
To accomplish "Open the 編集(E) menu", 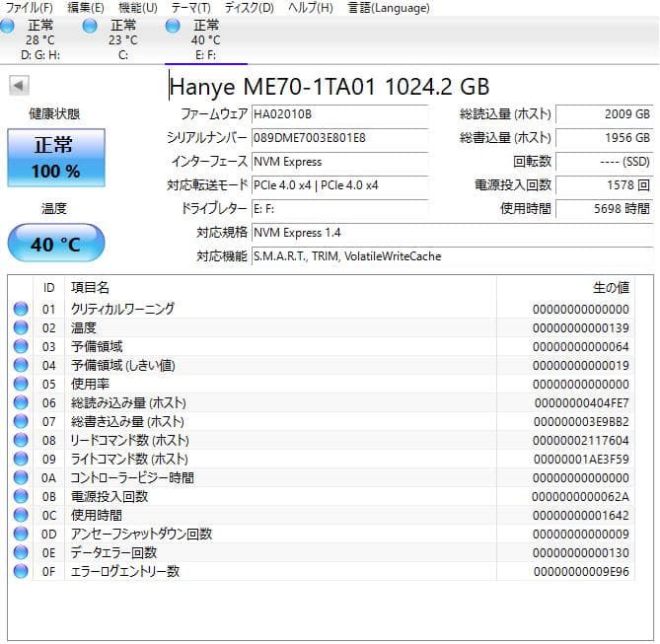I will click(x=86, y=8).
